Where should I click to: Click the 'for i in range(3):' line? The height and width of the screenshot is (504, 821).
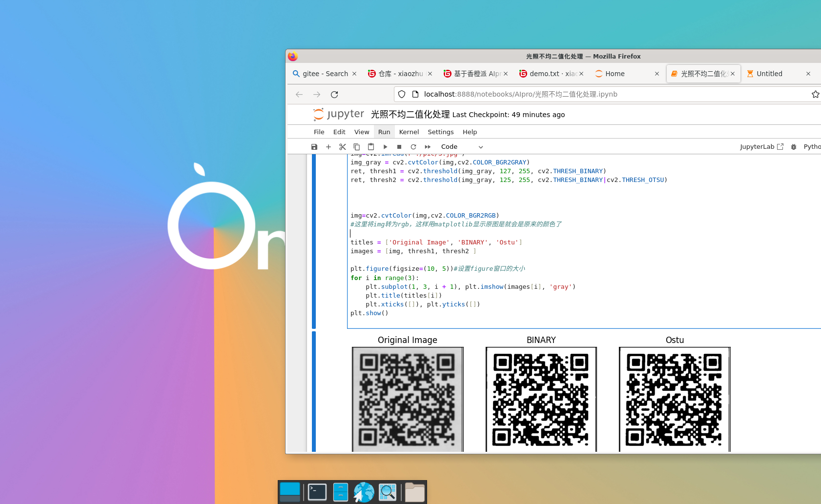pos(385,278)
